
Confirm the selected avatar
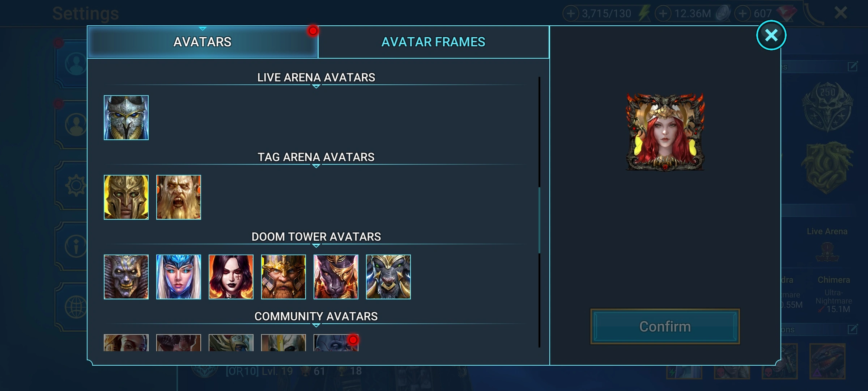665,327
